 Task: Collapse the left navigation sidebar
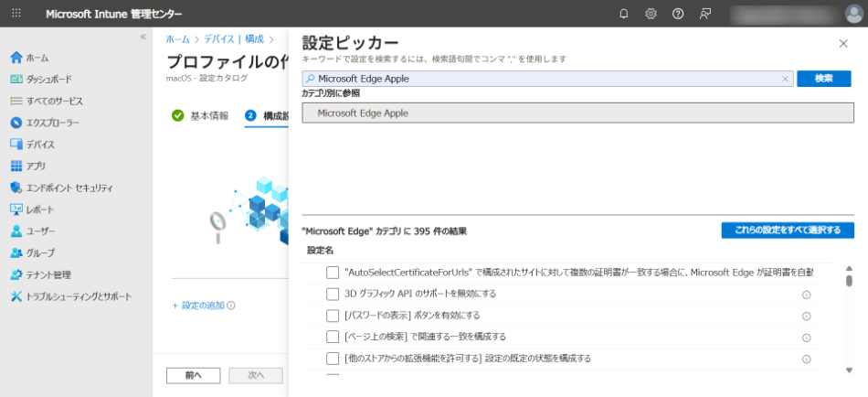point(143,37)
